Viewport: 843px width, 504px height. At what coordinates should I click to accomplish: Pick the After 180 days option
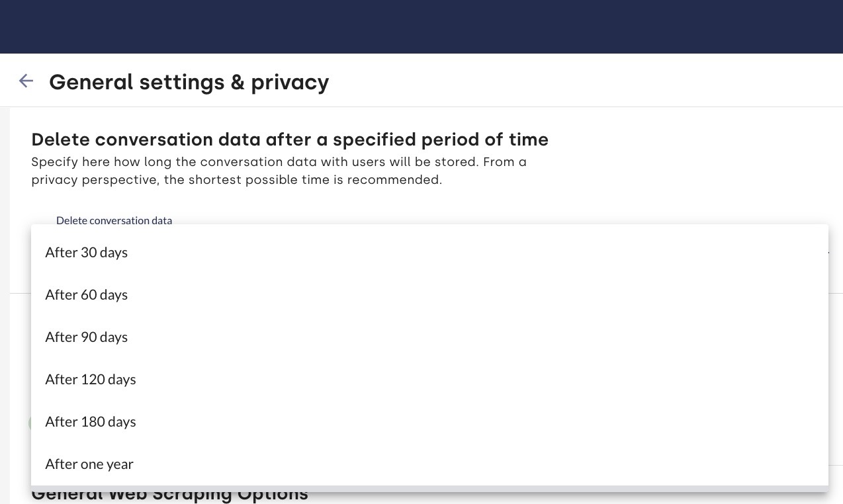pos(90,421)
